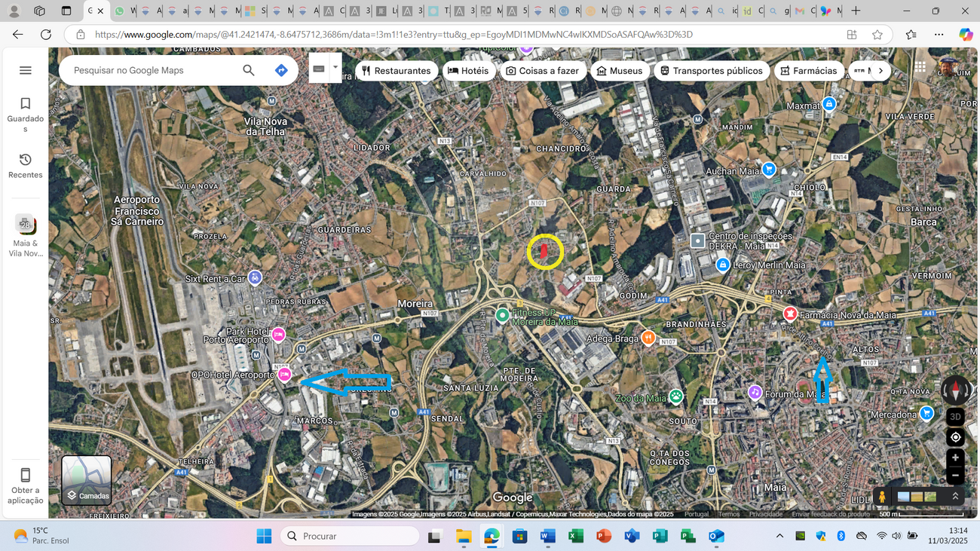
Task: Open the Copilot sidebar icon
Action: (966, 35)
